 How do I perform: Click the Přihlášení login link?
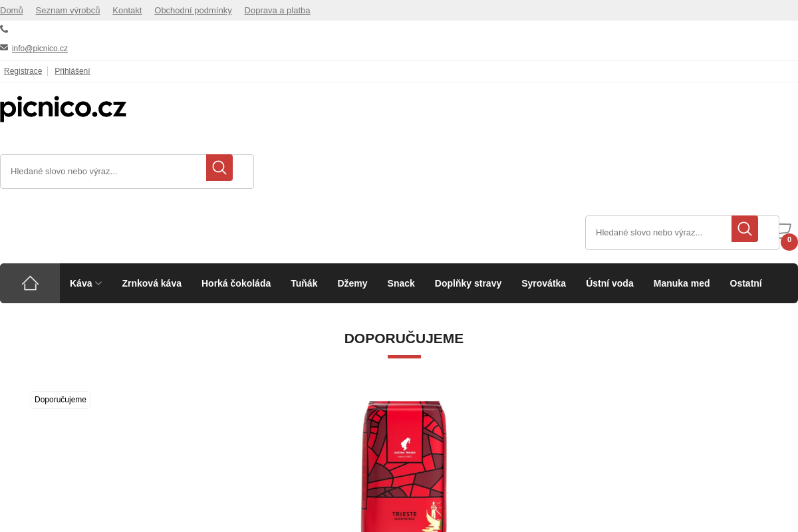coord(72,71)
